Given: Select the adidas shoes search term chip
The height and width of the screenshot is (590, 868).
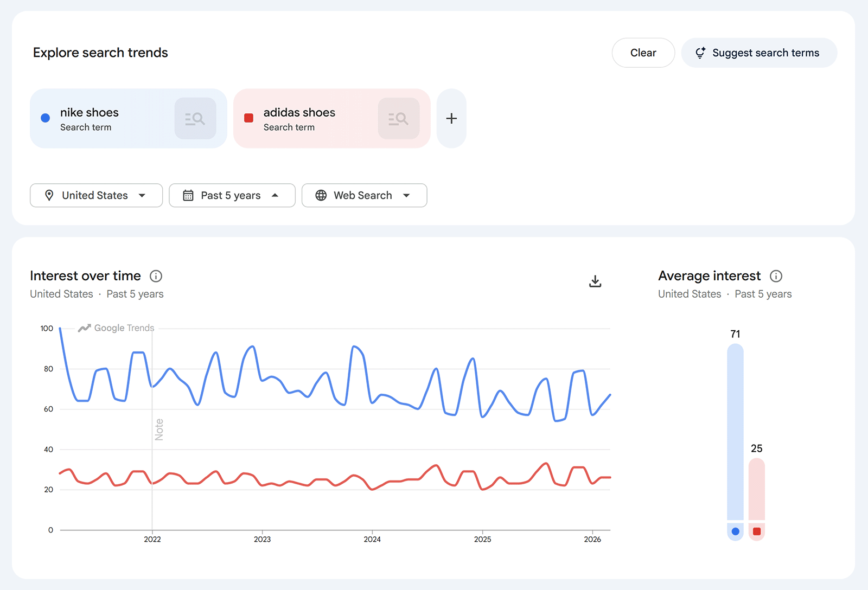Looking at the screenshot, I should (304, 118).
